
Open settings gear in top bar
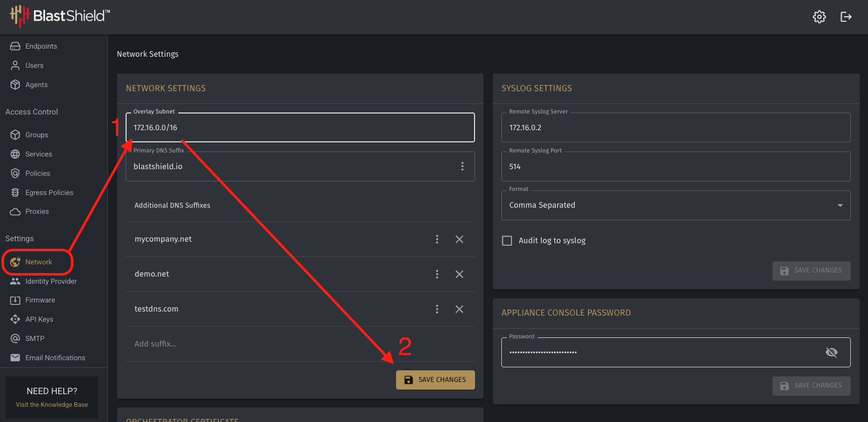tap(819, 17)
